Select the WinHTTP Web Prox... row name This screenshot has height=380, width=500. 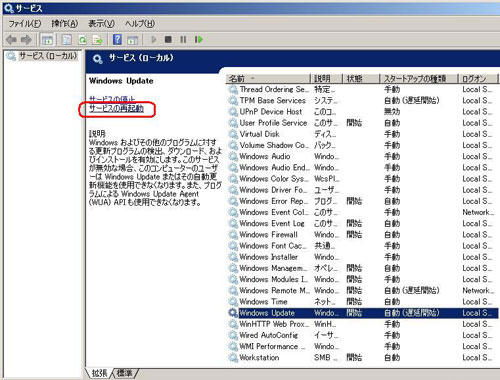click(274, 324)
